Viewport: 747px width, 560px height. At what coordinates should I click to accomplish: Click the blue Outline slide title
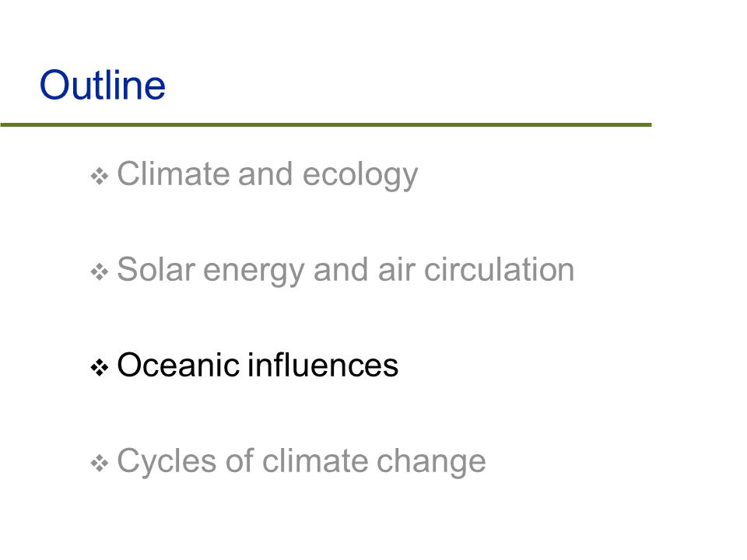pos(103,86)
